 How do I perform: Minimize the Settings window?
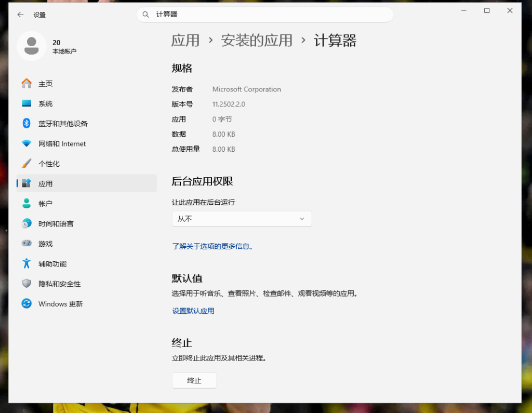[x=464, y=10]
